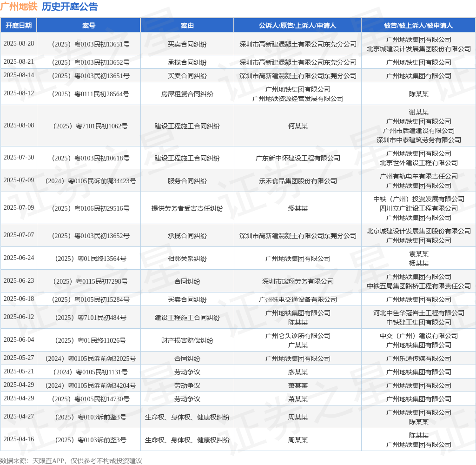
Task: Select date cell 2025-06-04
Action: (19, 340)
